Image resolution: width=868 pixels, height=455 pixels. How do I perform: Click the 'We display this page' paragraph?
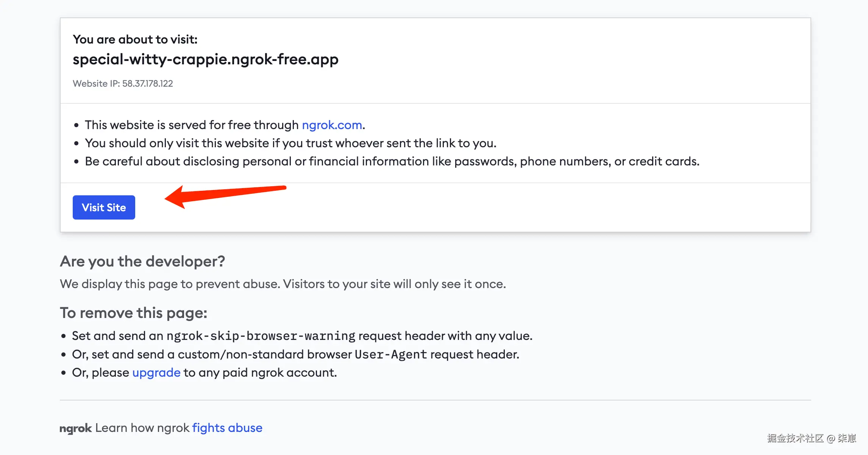tap(283, 284)
